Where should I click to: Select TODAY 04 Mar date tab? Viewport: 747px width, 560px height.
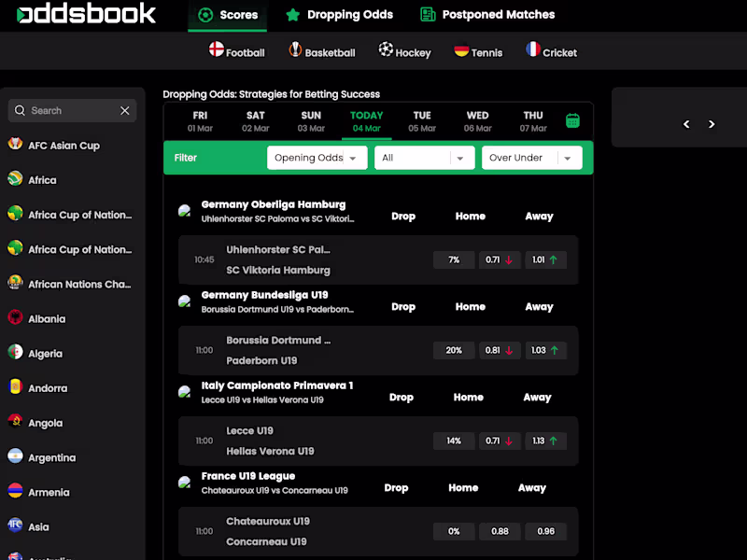point(366,121)
